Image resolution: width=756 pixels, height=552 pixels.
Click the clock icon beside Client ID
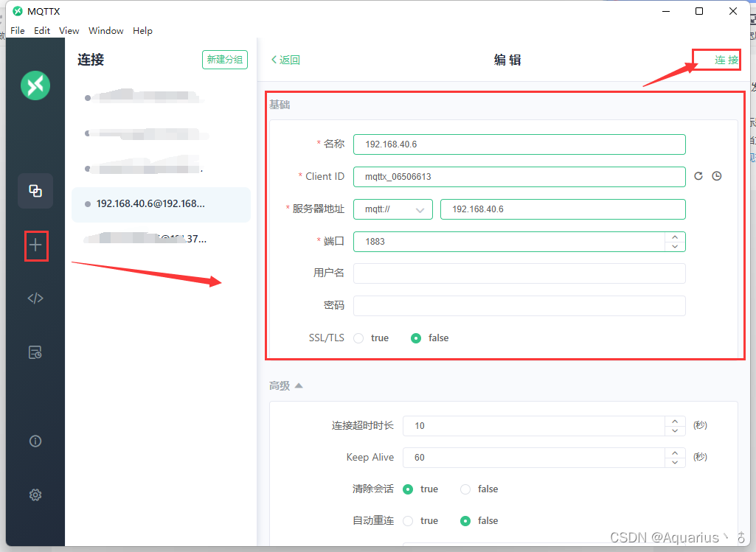point(717,176)
